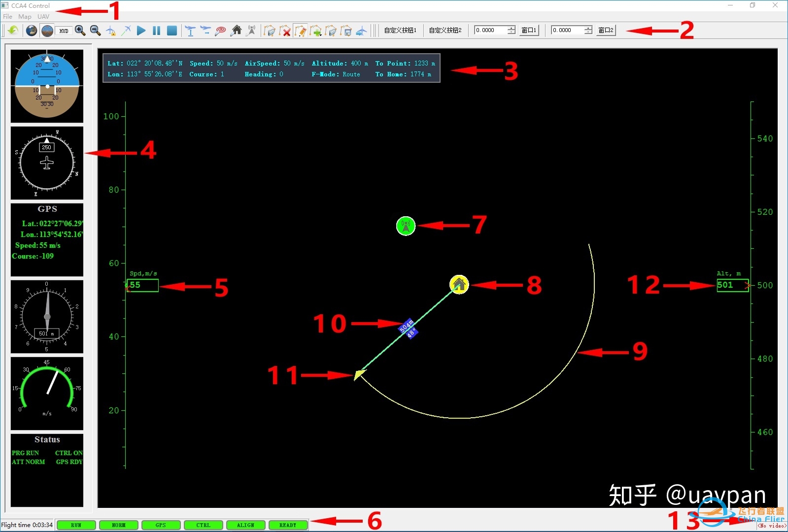Click the house Return Home toolbar icon
Image resolution: width=788 pixels, height=532 pixels.
click(x=237, y=31)
